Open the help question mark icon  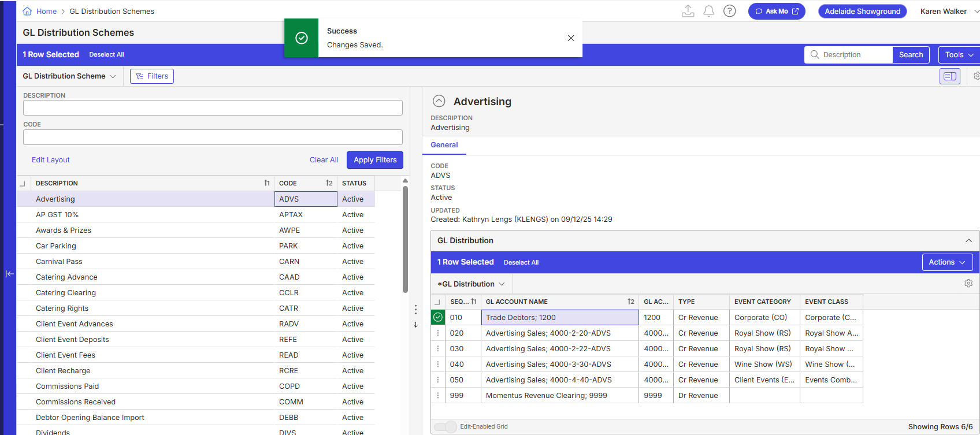coord(730,11)
